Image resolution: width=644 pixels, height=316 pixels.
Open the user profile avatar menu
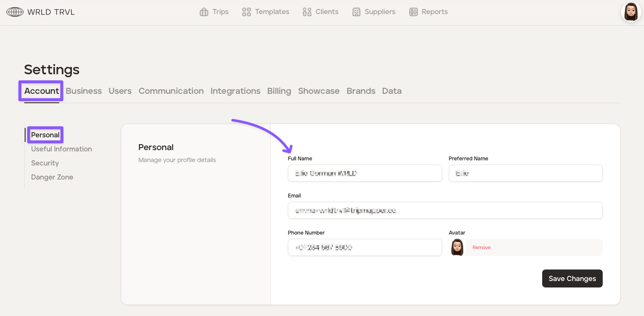[x=631, y=12]
